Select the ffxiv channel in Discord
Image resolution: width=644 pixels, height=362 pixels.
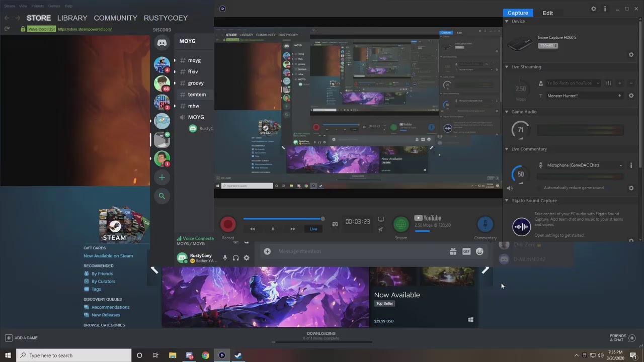point(193,72)
